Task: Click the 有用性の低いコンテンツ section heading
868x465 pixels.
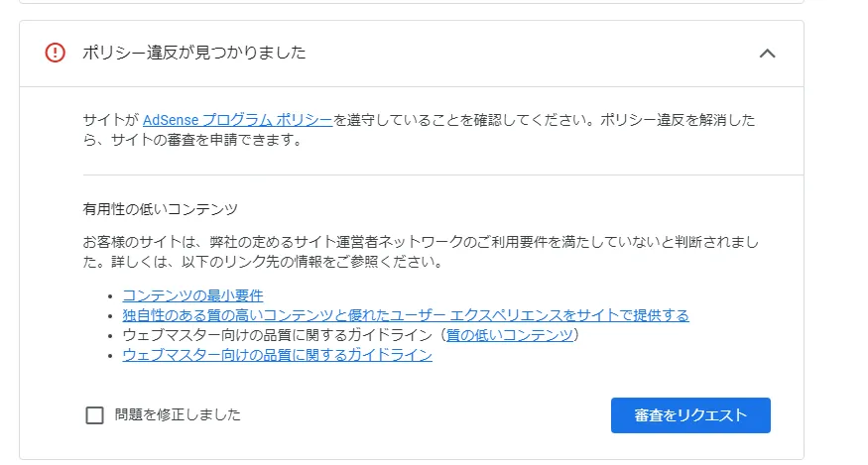Action: click(161, 209)
